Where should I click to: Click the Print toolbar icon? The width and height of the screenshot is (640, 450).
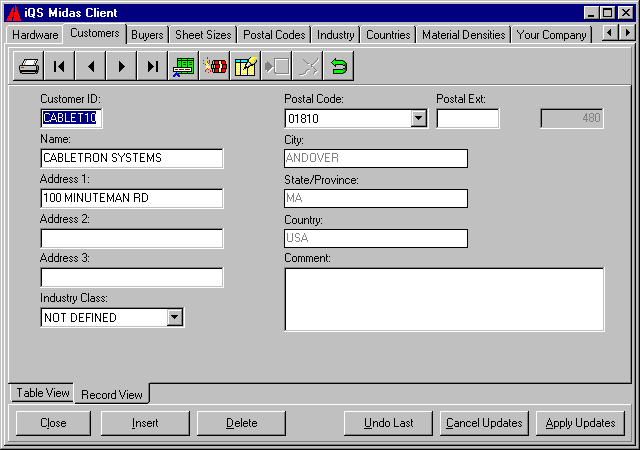click(29, 66)
